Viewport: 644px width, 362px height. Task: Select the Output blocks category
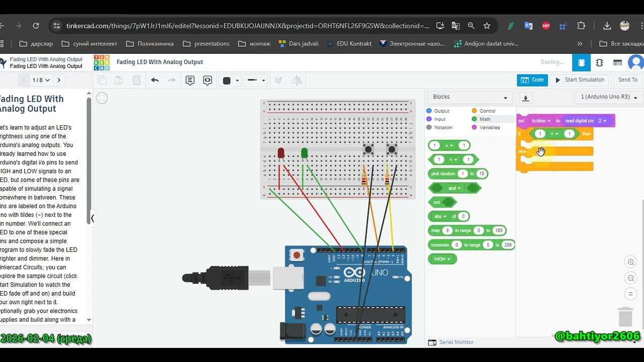tap(438, 111)
